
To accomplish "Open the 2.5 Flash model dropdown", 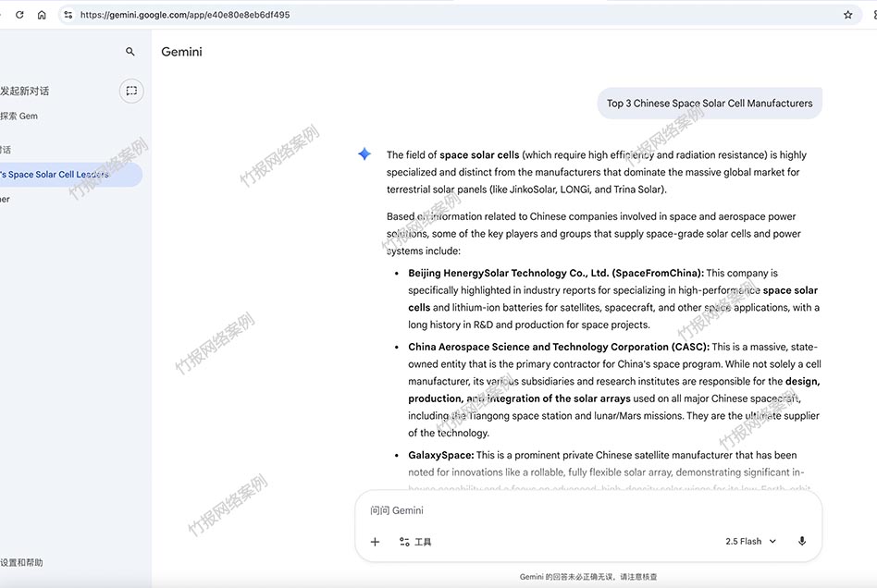I will pos(750,542).
